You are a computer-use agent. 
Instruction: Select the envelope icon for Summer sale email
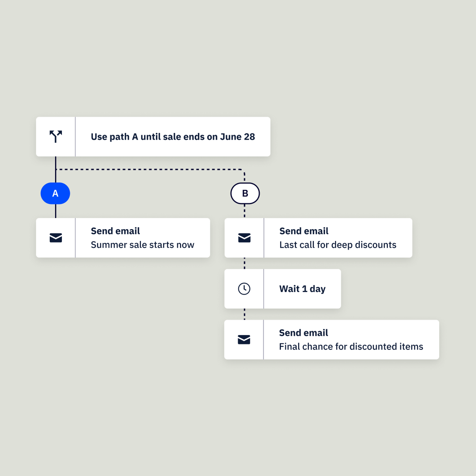coord(56,238)
